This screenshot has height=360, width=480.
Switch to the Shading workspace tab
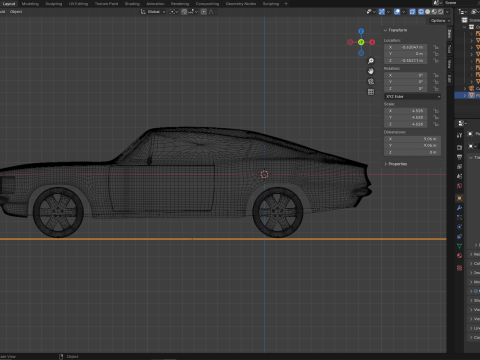[x=132, y=4]
